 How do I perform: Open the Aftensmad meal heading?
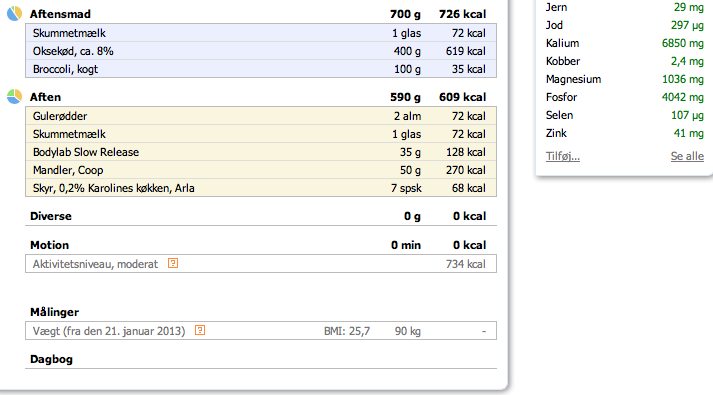point(60,14)
